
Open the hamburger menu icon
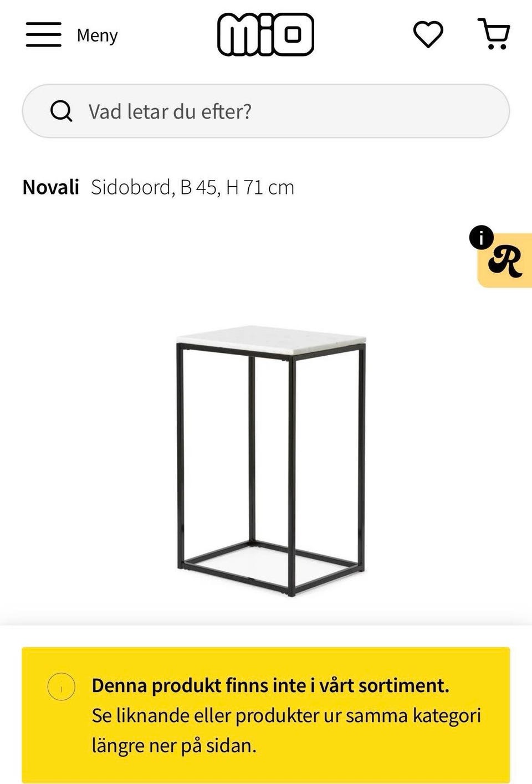point(43,34)
